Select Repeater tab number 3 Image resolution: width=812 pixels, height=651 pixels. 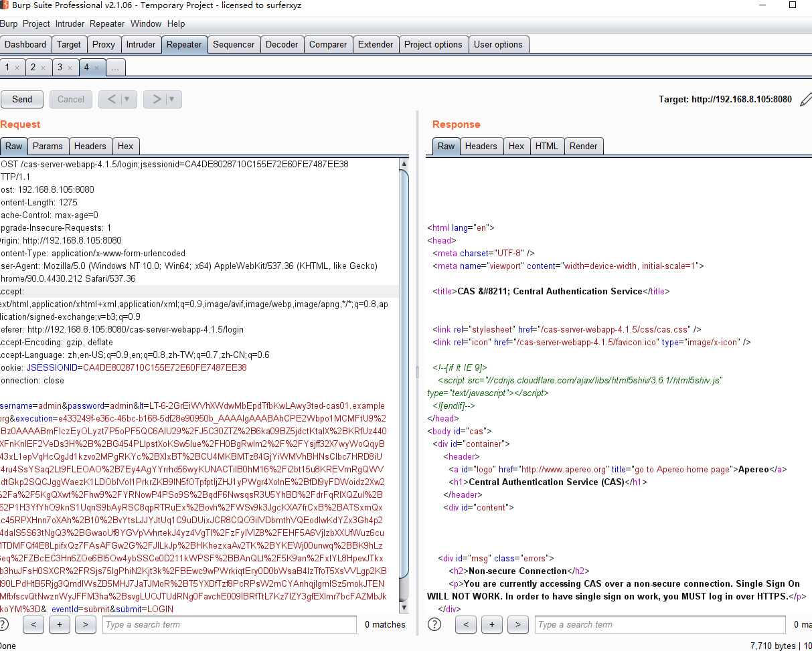click(60, 68)
